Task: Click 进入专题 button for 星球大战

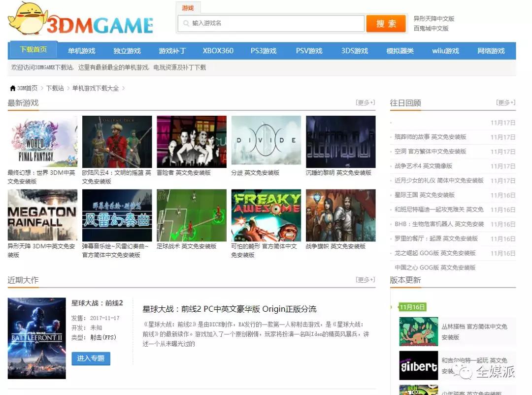Action: click(91, 359)
